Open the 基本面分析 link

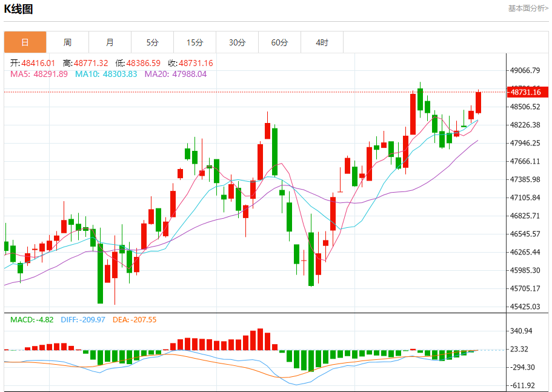click(528, 8)
